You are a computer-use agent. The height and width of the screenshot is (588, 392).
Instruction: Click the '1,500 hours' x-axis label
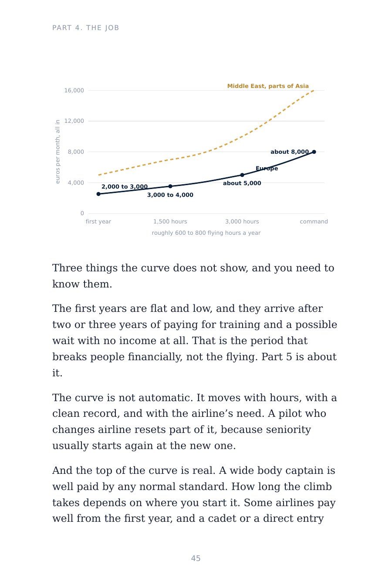point(170,222)
